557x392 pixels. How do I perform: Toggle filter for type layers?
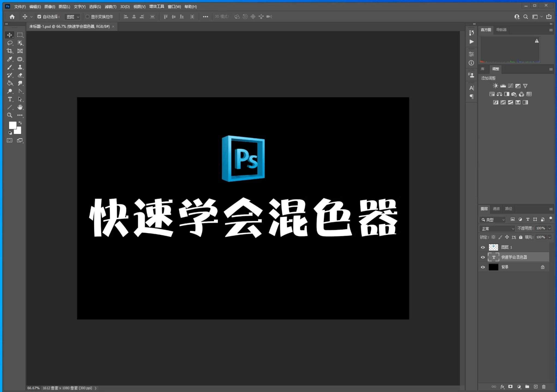pyautogui.click(x=528, y=219)
